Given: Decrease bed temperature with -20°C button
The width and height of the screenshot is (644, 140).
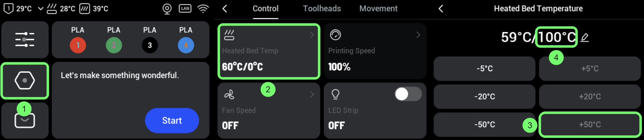Looking at the screenshot, I should coord(484,96).
